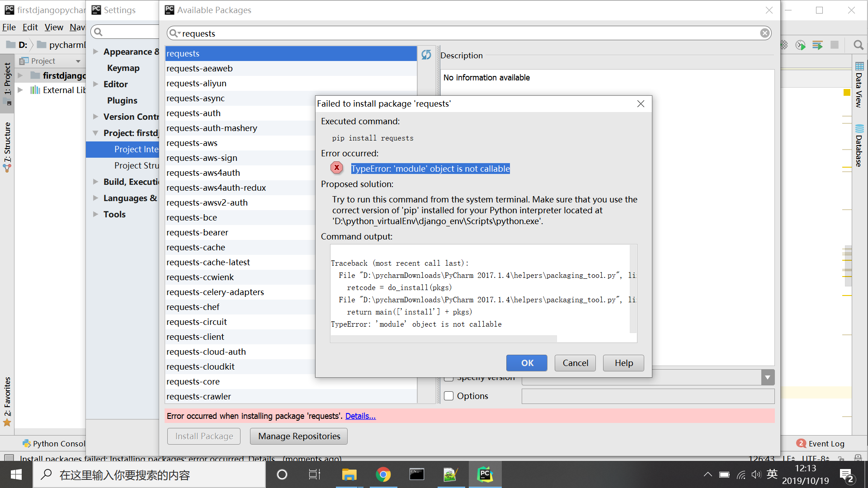
Task: Show hidden tray icons chevron
Action: [x=708, y=474]
